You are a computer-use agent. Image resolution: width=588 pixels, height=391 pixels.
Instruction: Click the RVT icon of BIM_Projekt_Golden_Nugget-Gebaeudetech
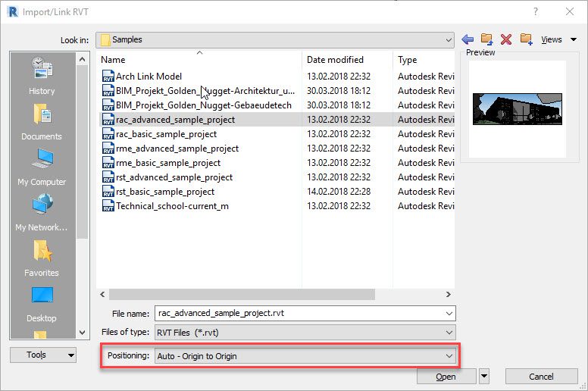tap(108, 105)
